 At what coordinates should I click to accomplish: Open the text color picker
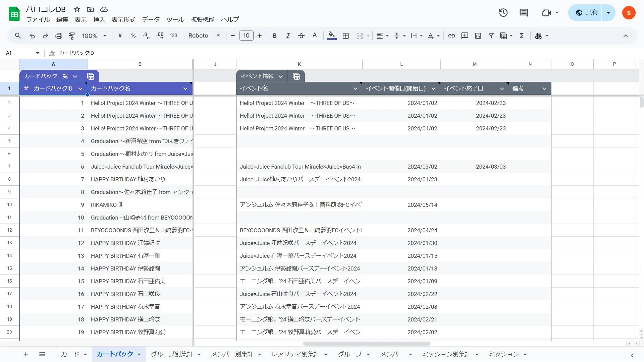(315, 36)
